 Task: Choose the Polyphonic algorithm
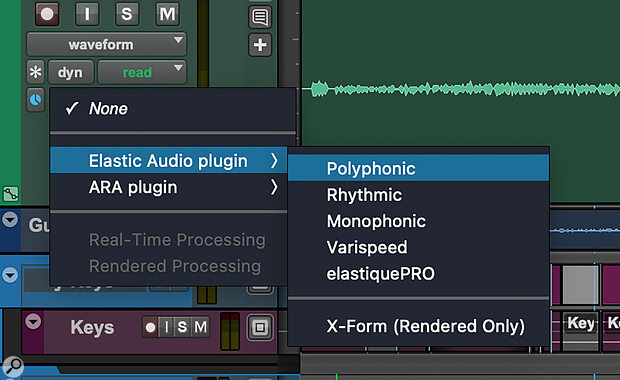pyautogui.click(x=418, y=168)
